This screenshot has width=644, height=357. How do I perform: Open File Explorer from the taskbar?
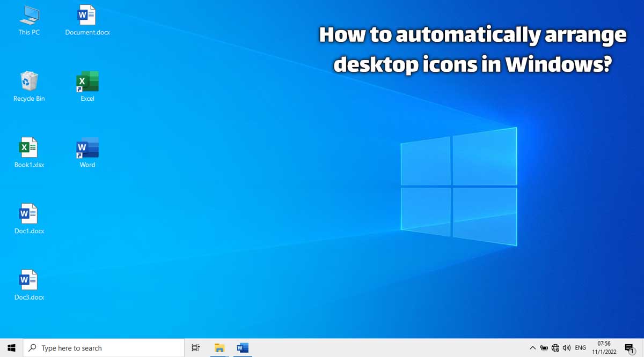coord(219,347)
